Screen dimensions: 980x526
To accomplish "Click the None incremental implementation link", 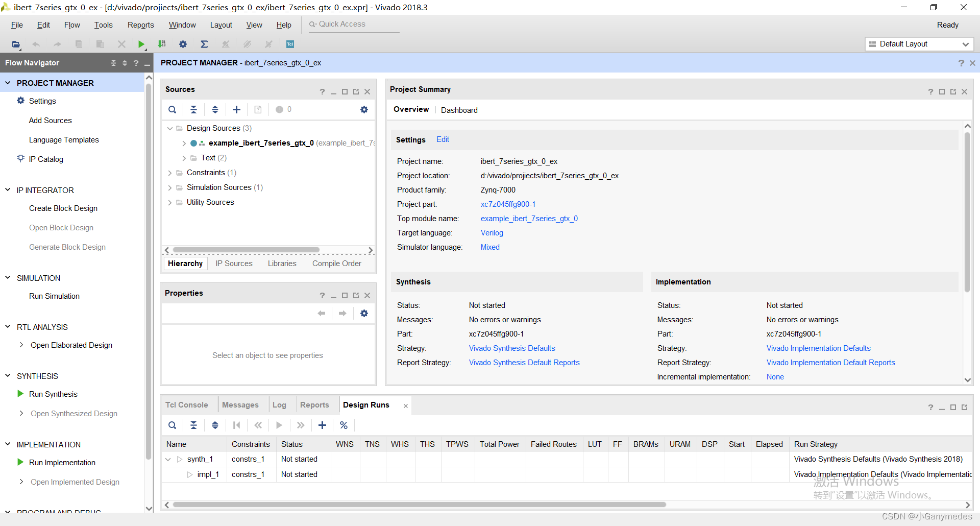I will point(775,377).
